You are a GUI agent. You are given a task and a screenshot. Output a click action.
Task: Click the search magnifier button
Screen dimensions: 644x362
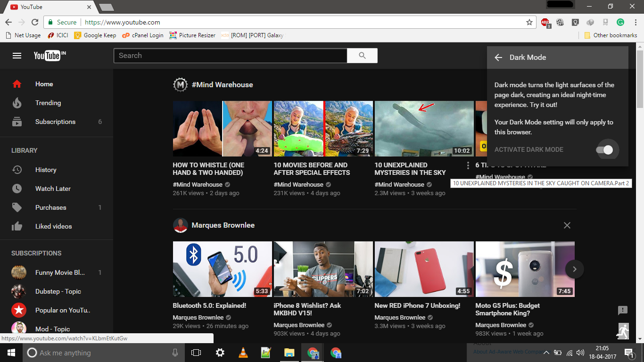tap(362, 56)
